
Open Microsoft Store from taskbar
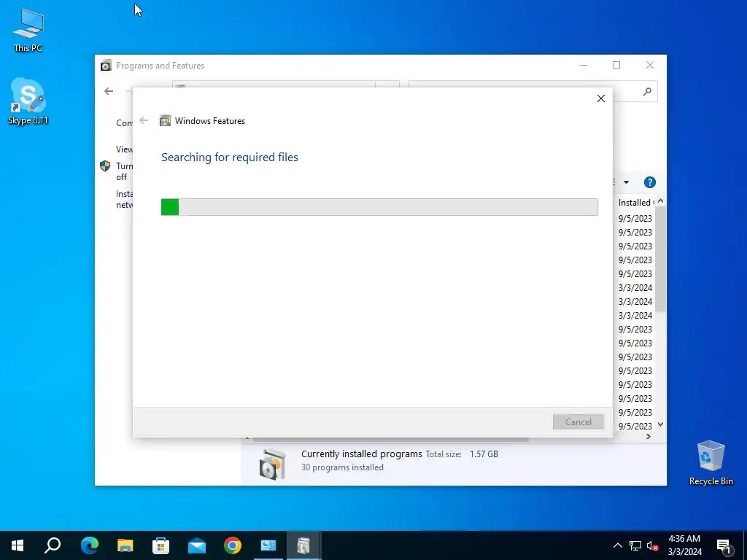[161, 545]
